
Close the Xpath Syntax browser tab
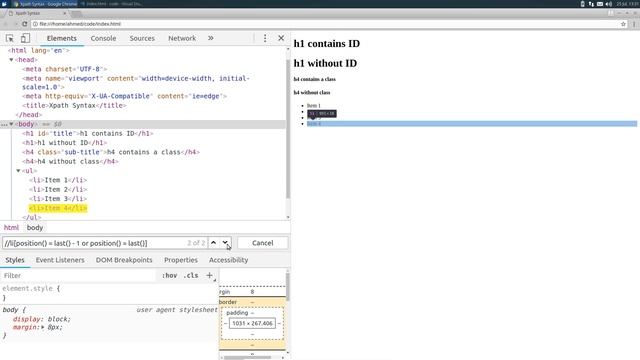click(64, 13)
